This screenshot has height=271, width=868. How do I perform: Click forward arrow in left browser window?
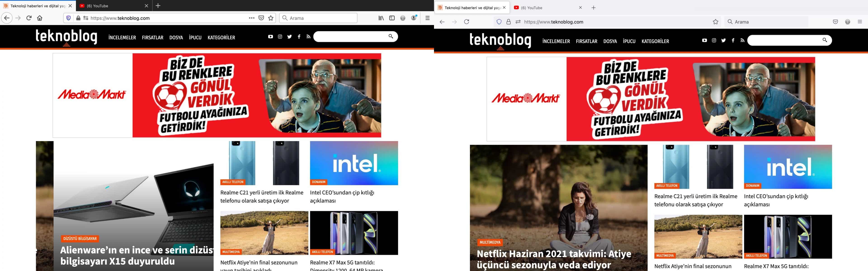18,18
